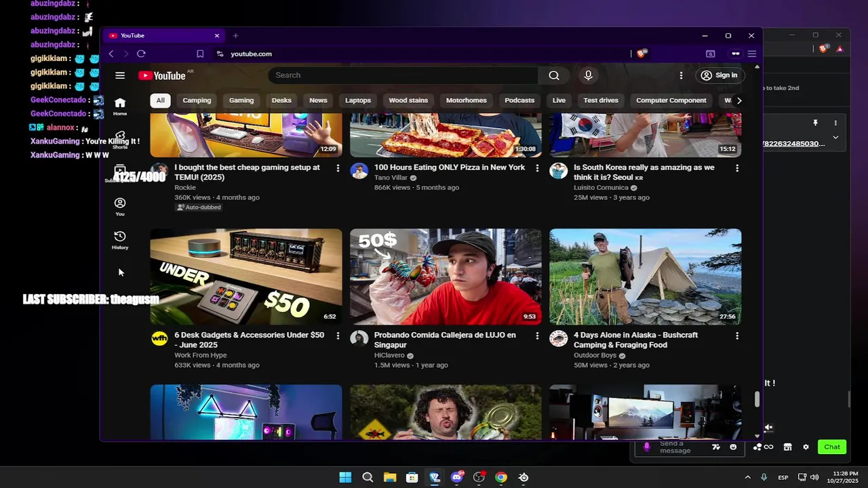Viewport: 868px width, 488px height.
Task: Select the Desks category chip
Action: pos(281,100)
